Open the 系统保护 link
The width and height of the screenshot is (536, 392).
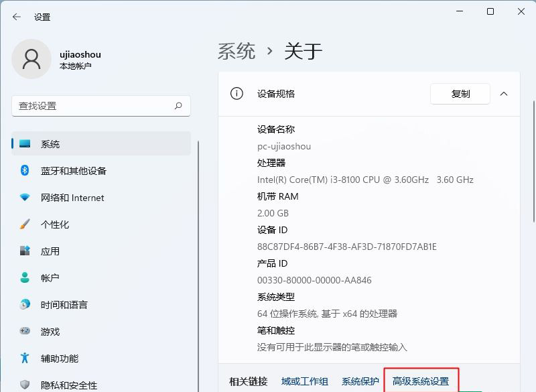point(359,381)
